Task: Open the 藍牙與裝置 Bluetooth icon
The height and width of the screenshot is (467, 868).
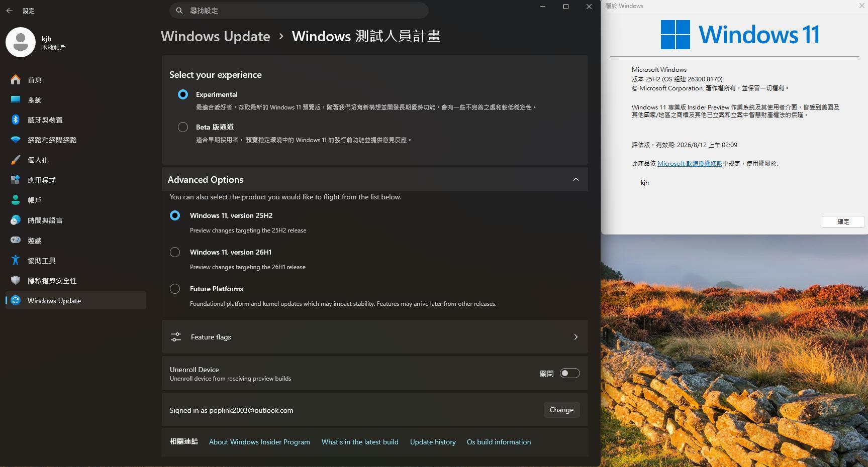Action: pos(16,120)
